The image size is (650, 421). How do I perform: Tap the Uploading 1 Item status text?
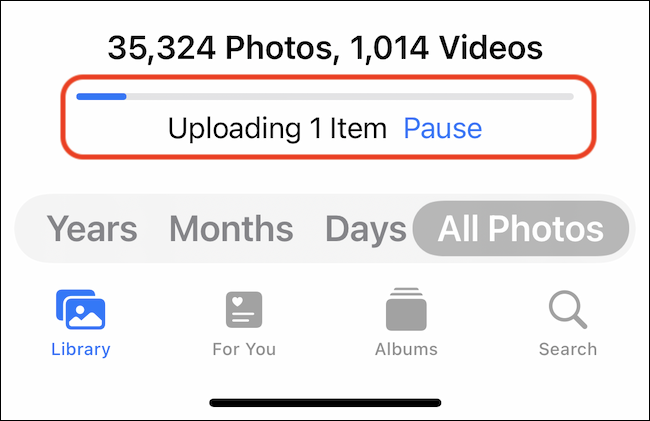pos(277,129)
